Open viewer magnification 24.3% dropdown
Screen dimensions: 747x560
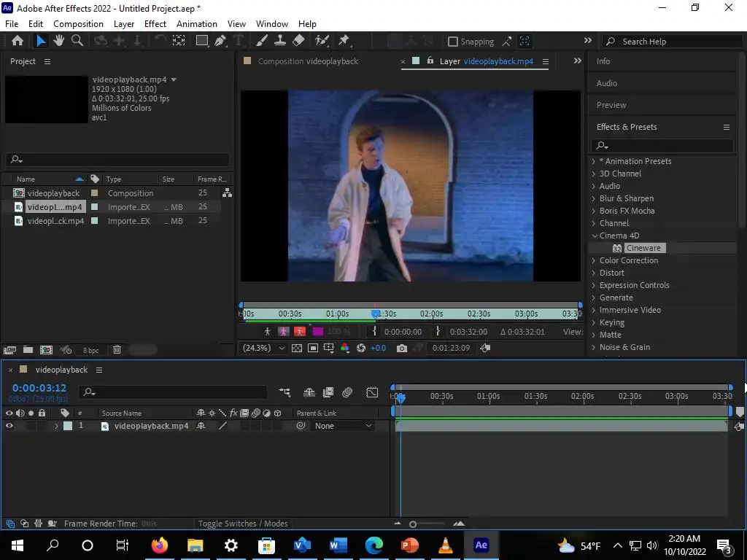click(x=263, y=348)
